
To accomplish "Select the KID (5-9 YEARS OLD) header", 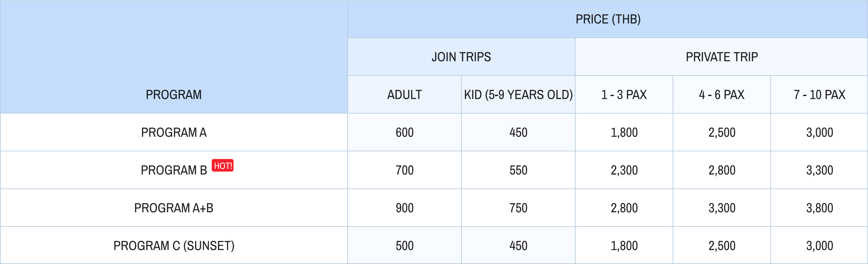I will 518,94.
